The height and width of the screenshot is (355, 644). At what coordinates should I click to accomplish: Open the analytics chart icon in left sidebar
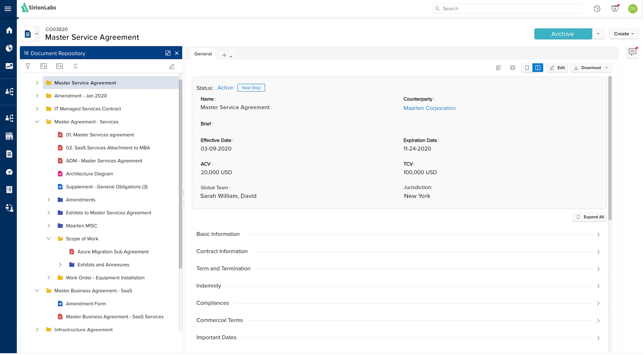[9, 66]
